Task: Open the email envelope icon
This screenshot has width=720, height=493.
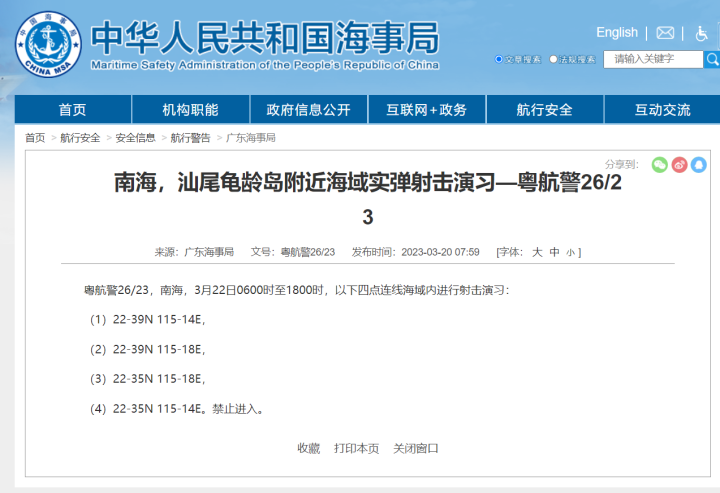Action: (x=665, y=33)
